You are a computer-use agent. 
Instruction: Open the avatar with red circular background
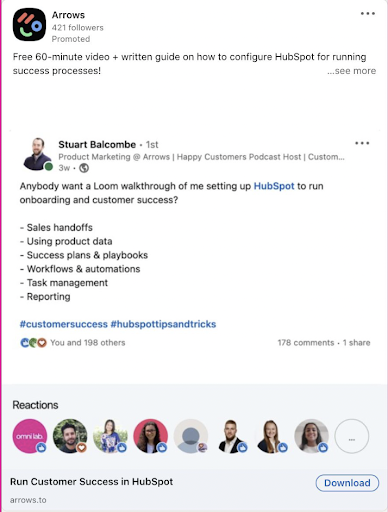click(150, 436)
